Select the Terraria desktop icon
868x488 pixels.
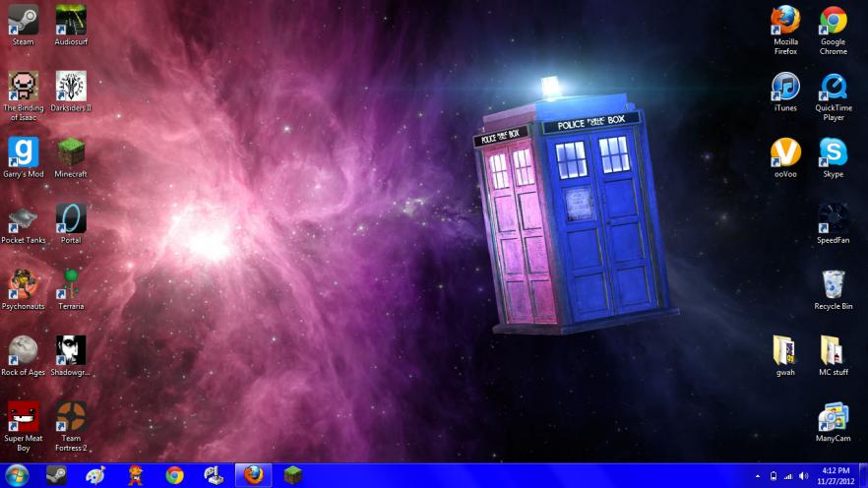click(71, 284)
